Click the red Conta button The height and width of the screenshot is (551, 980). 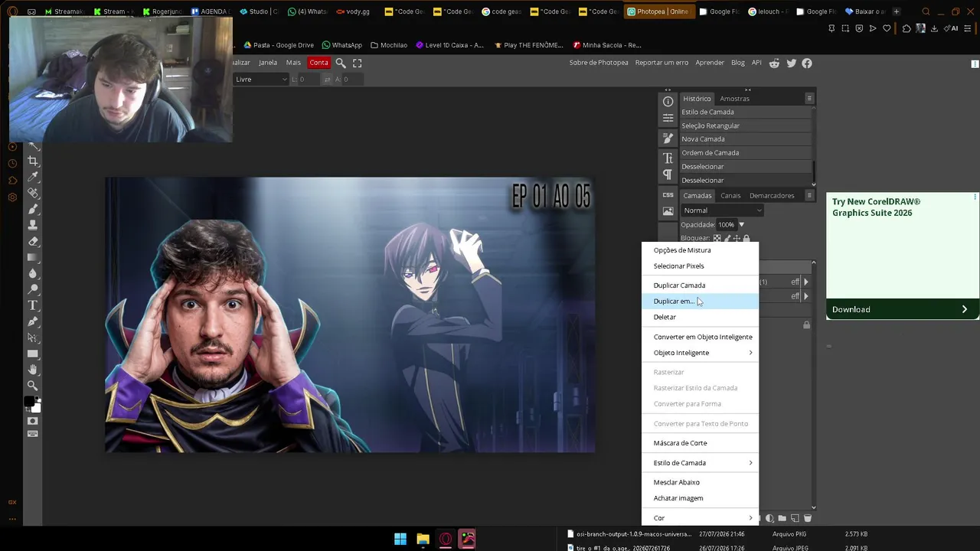pyautogui.click(x=318, y=63)
